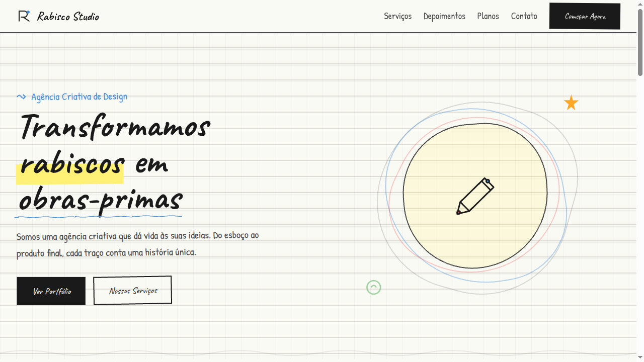Click the paragraph starting with Somos uma agência
The image size is (644, 362).
click(x=137, y=244)
